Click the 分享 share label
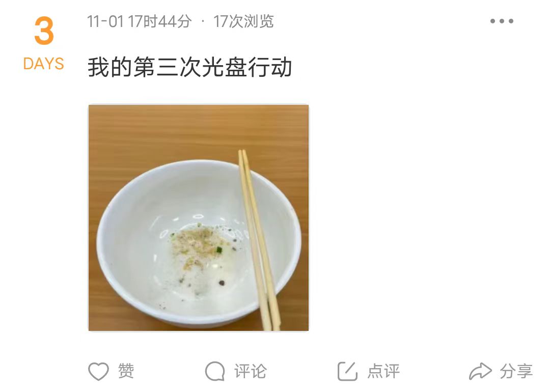550x392 pixels. pos(516,371)
